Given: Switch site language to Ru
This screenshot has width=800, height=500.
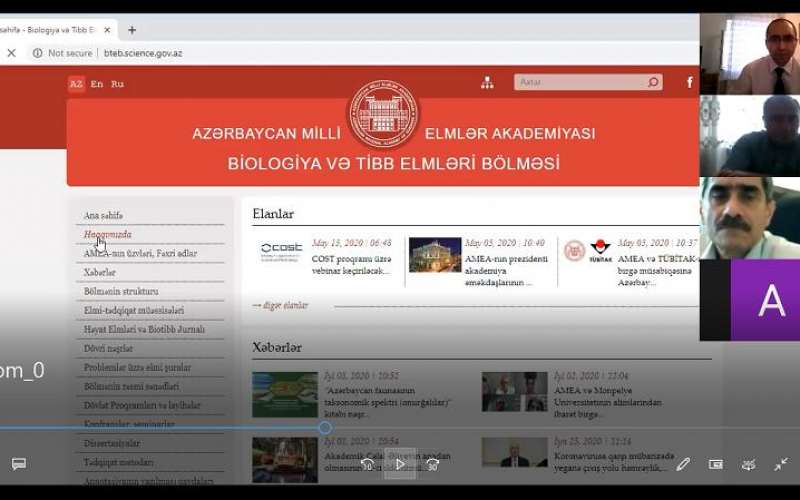Looking at the screenshot, I should click(117, 84).
